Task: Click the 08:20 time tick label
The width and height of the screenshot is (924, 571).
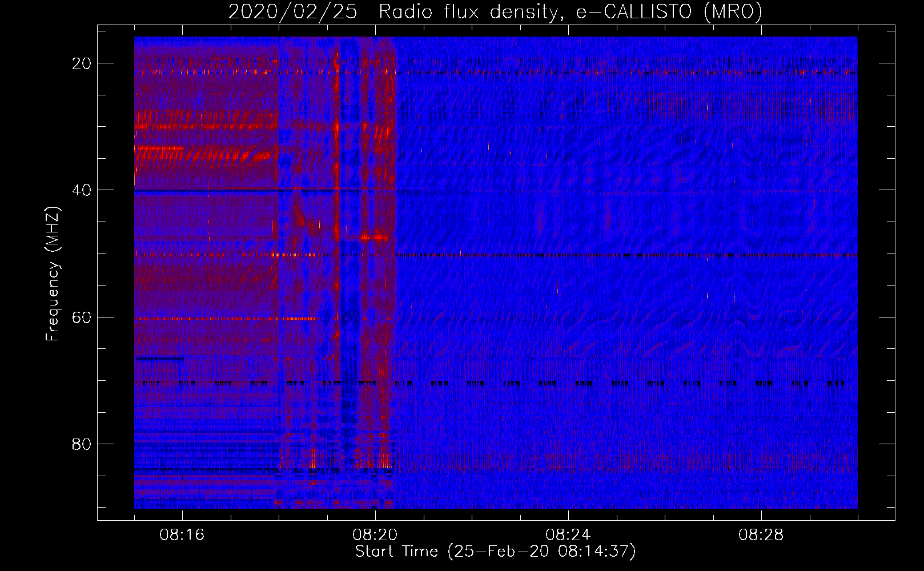Action: pos(375,535)
